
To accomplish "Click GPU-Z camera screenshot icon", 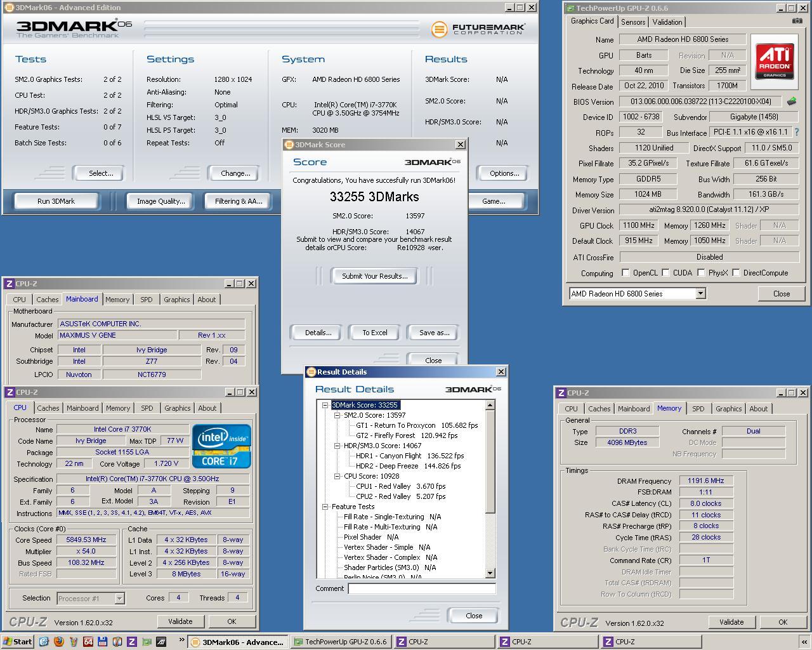I will 797,21.
